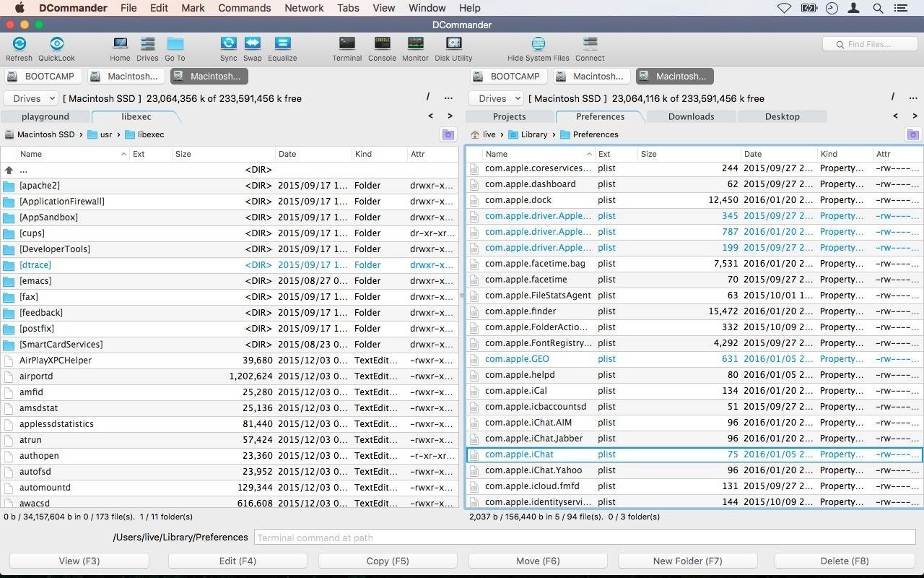Click the parent directory up arrow row
The image size is (924, 578).
click(x=230, y=170)
